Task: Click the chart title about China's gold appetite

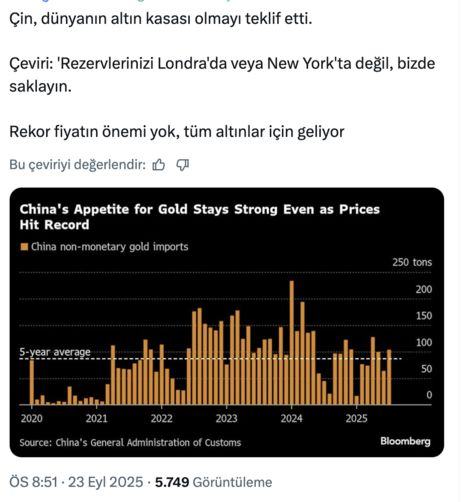Action: click(200, 217)
